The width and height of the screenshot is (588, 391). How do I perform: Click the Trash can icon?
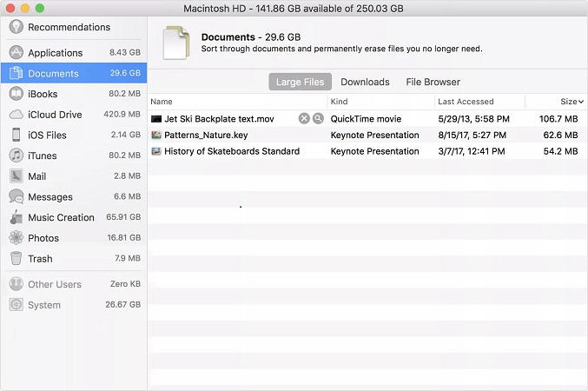point(17,258)
